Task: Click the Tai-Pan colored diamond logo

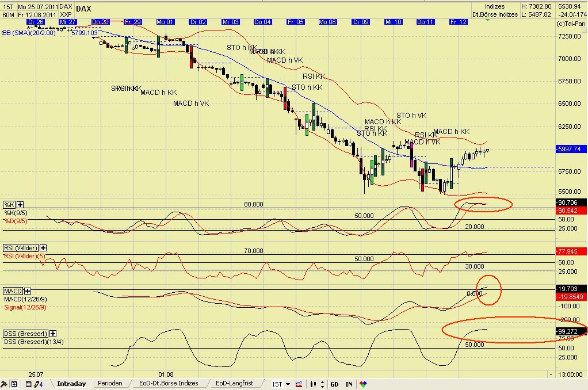Action: click(363, 384)
